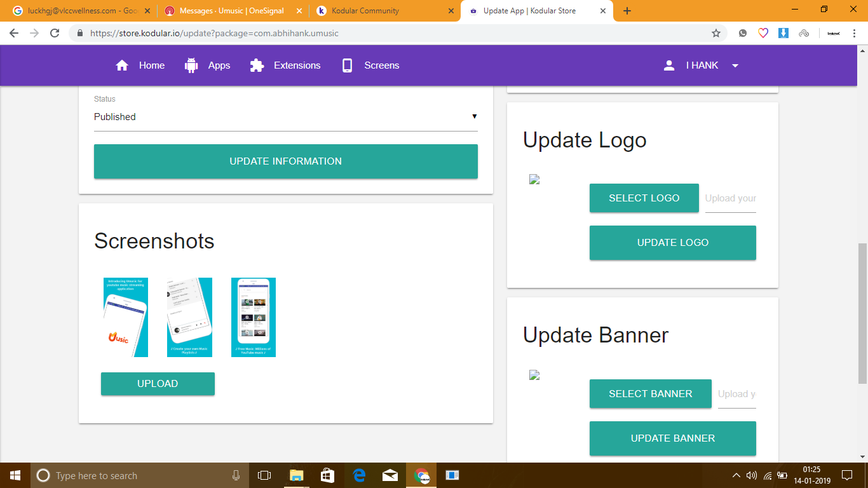Click the user profile avatar icon
868x488 pixels.
coord(668,65)
